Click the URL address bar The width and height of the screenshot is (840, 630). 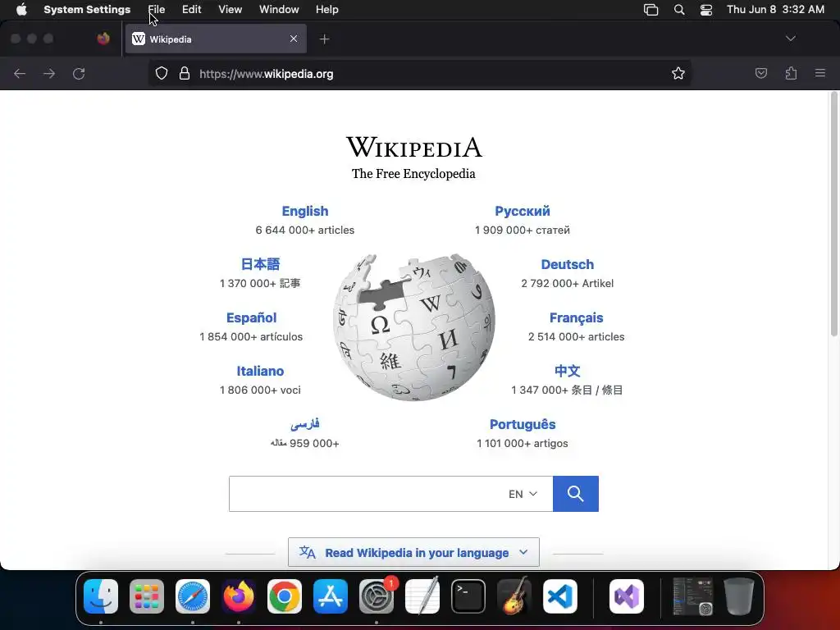click(419, 73)
